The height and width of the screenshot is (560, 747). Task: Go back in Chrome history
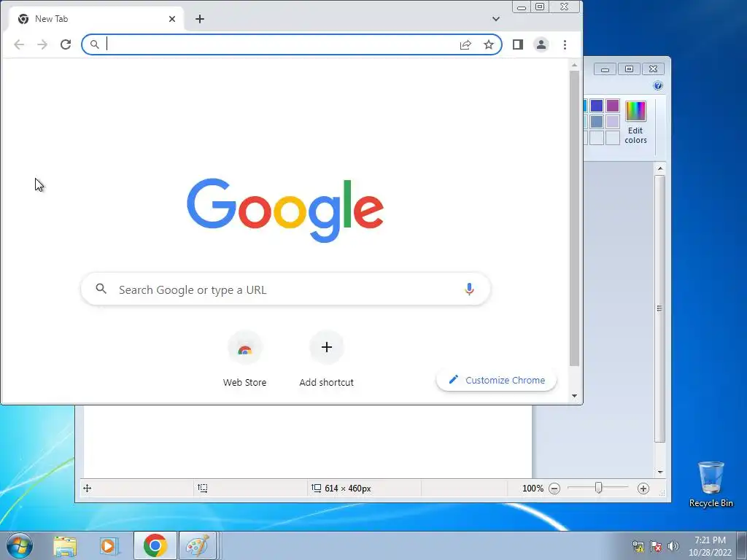pyautogui.click(x=19, y=44)
